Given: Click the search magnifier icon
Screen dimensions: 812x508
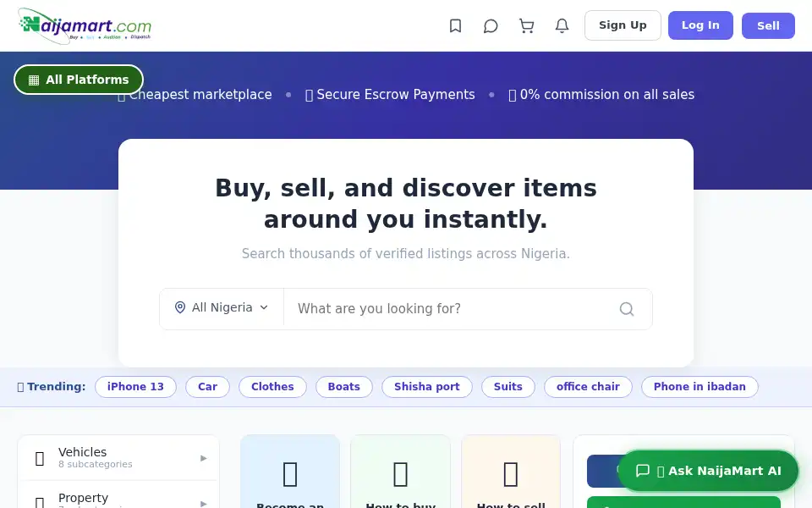Looking at the screenshot, I should pos(627,309).
